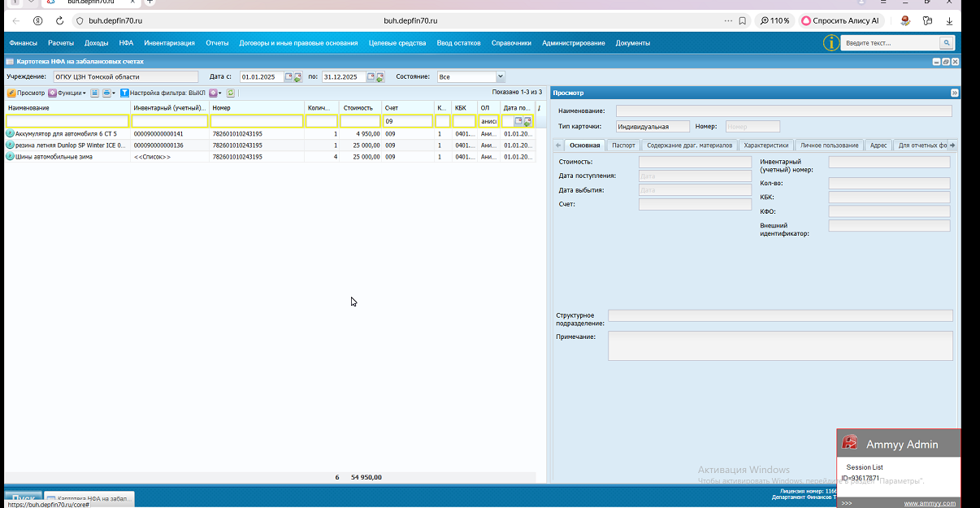980x508 pixels.
Task: Switch to the Характеристики tab
Action: coord(766,145)
